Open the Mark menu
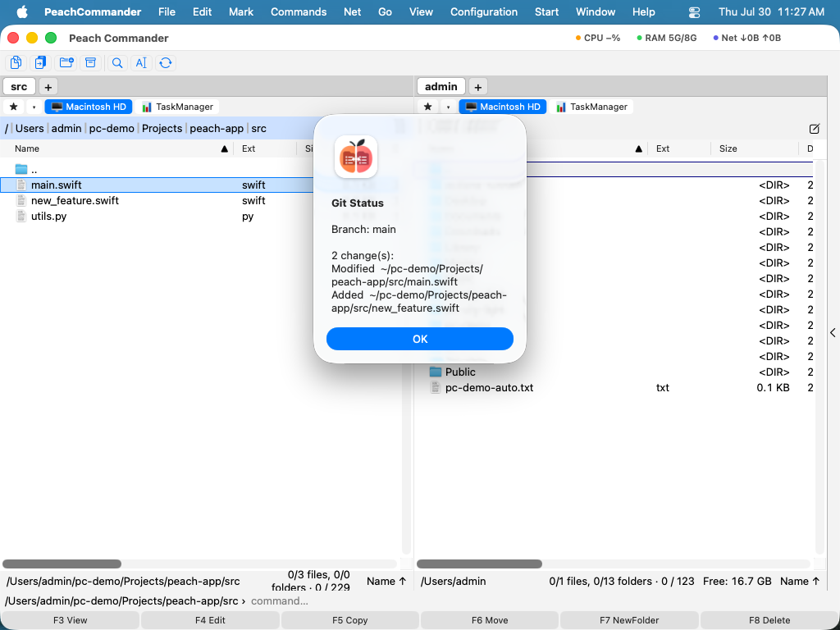 [241, 11]
